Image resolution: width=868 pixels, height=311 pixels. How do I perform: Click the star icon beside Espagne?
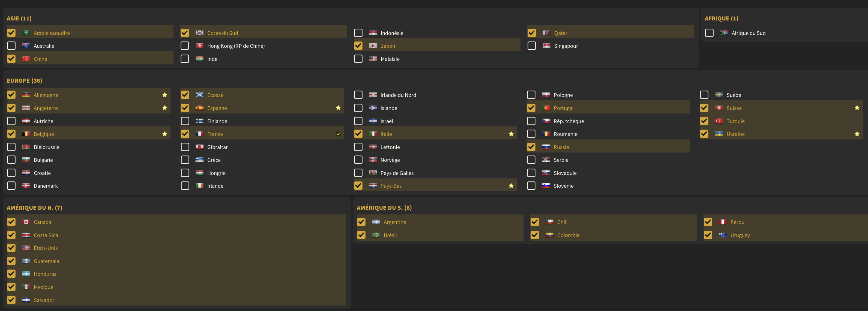pyautogui.click(x=338, y=108)
